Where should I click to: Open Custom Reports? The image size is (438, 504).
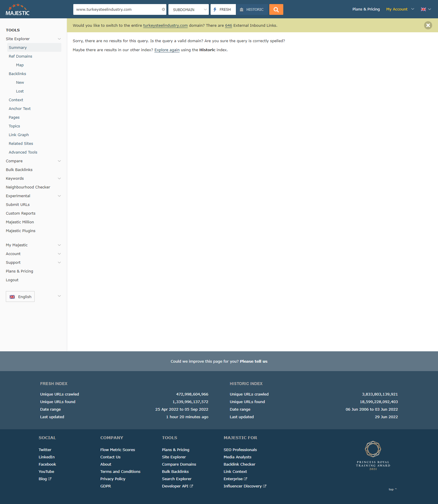[x=21, y=213]
